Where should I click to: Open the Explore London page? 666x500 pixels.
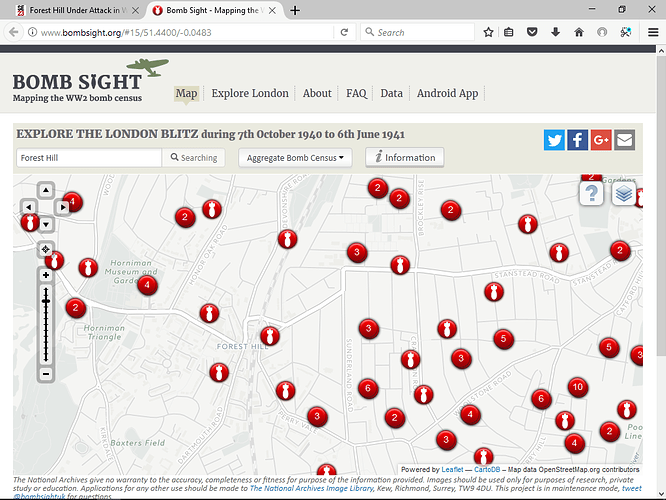click(250, 93)
